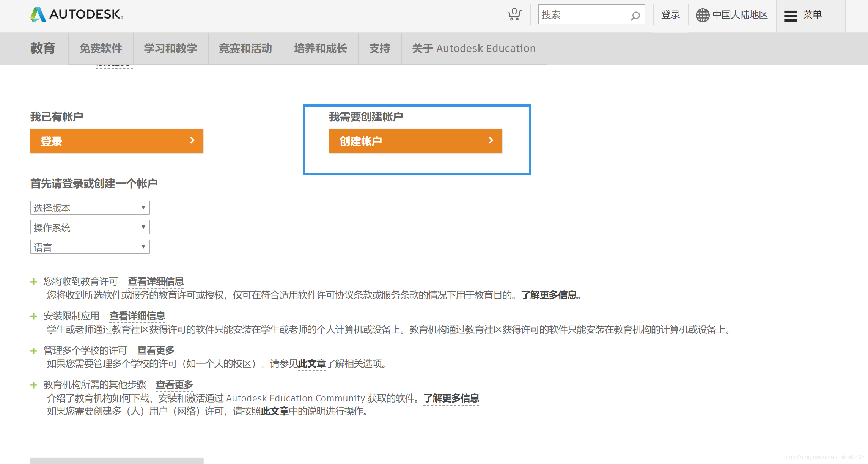Click the Autodesk logo
The height and width of the screenshot is (464, 868).
[x=77, y=15]
